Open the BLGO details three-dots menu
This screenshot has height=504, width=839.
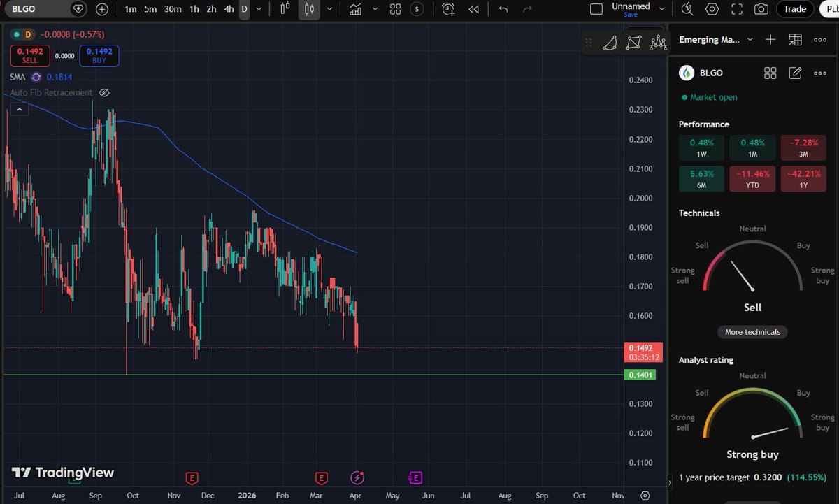click(x=819, y=73)
